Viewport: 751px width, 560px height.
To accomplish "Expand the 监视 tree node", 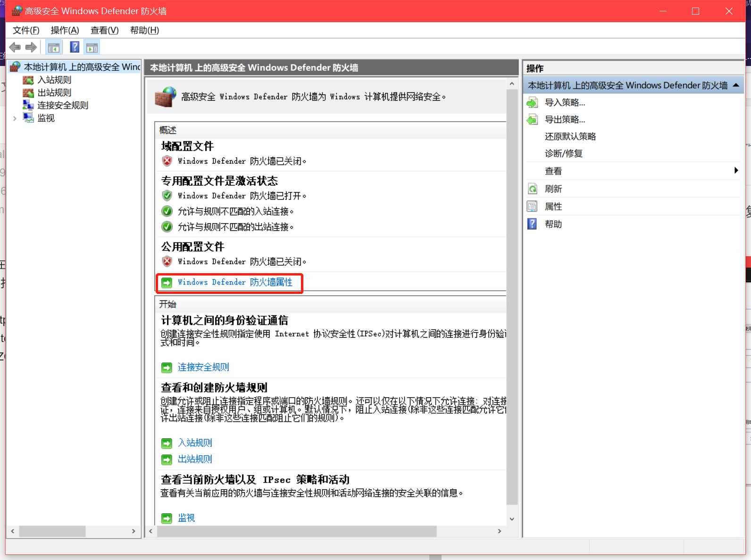I will (x=15, y=118).
